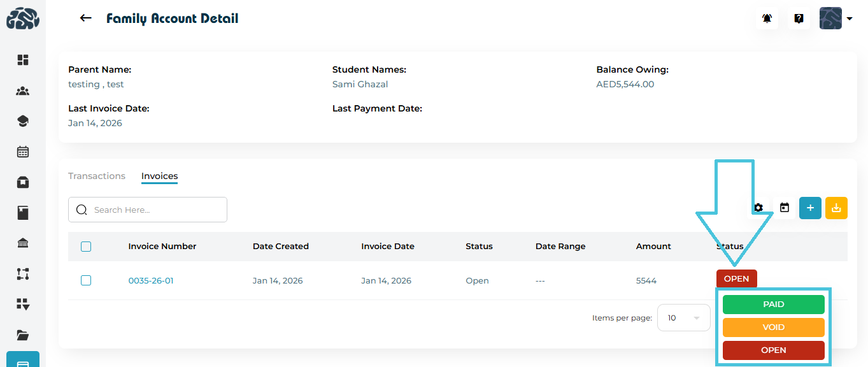Open invoice number 0035-26-01 link
Viewport: 868px width, 367px height.
point(151,280)
